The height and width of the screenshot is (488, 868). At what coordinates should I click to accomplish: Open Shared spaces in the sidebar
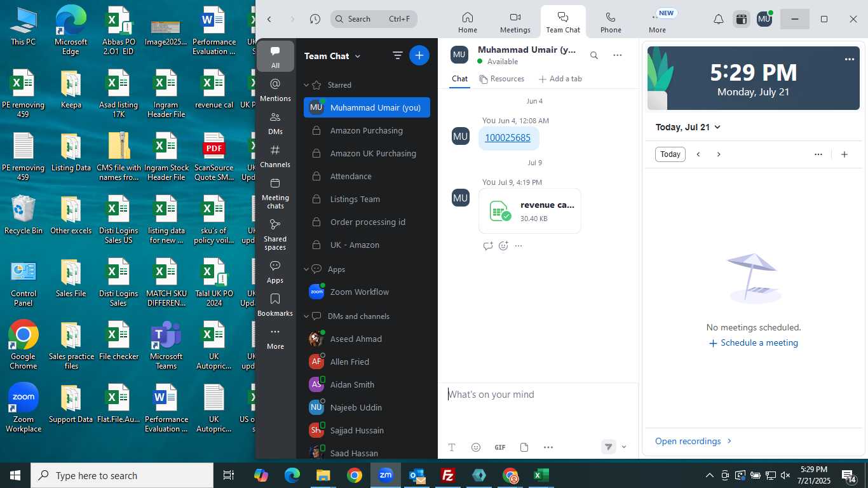[x=275, y=234]
